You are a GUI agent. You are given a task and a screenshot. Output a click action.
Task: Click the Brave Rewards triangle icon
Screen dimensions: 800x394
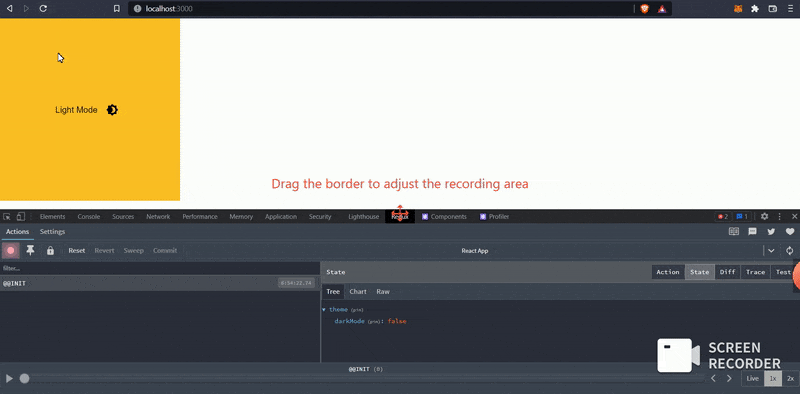click(662, 9)
